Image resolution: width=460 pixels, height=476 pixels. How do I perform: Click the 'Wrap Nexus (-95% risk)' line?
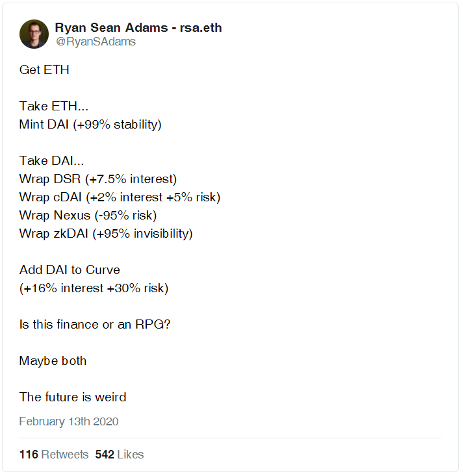tap(88, 216)
